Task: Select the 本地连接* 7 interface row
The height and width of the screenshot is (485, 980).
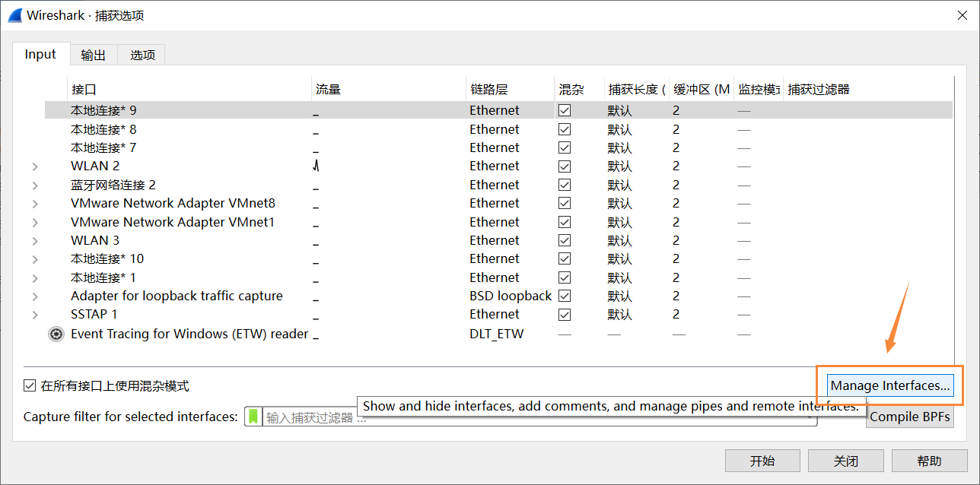Action: pos(498,147)
